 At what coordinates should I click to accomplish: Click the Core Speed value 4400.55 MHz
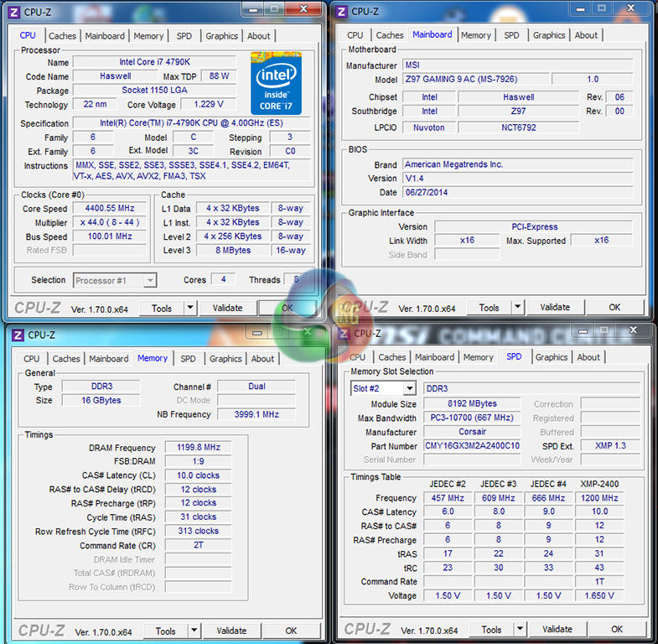point(110,208)
